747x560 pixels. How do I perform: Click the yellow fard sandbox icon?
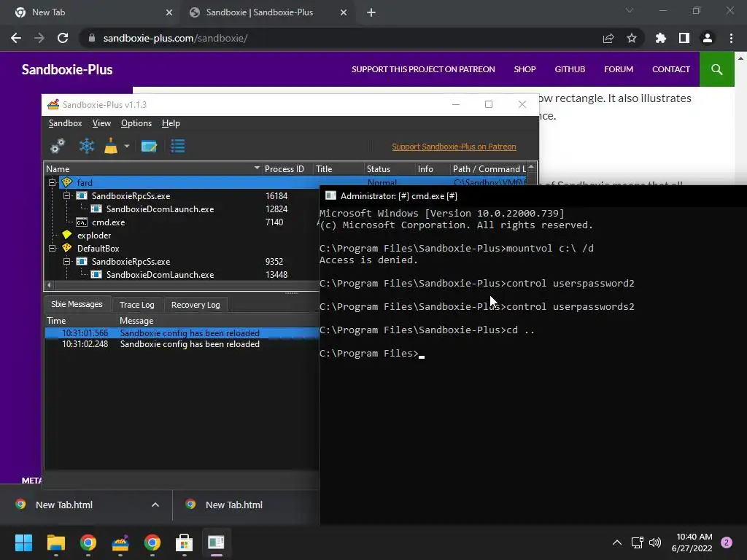[66, 182]
